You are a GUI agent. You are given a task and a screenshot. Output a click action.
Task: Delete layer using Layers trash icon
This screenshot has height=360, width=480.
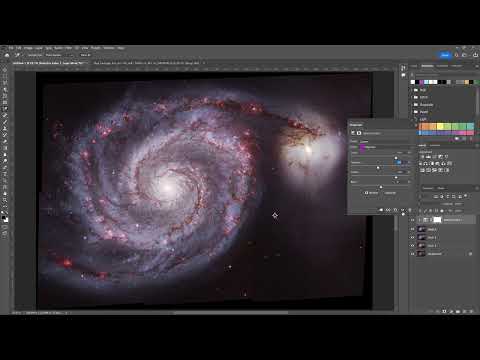coord(471,311)
